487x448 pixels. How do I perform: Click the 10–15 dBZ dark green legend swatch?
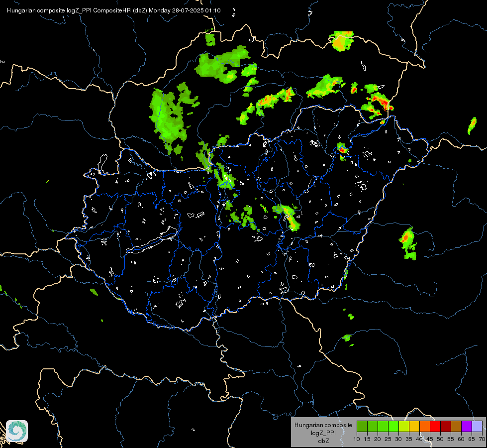point(362,426)
